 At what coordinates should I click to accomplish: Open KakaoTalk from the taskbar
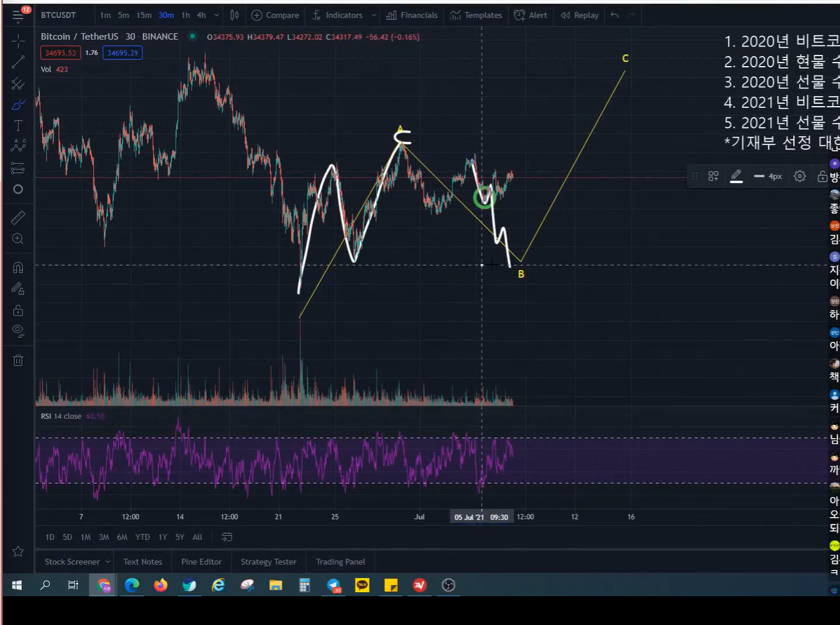[362, 586]
